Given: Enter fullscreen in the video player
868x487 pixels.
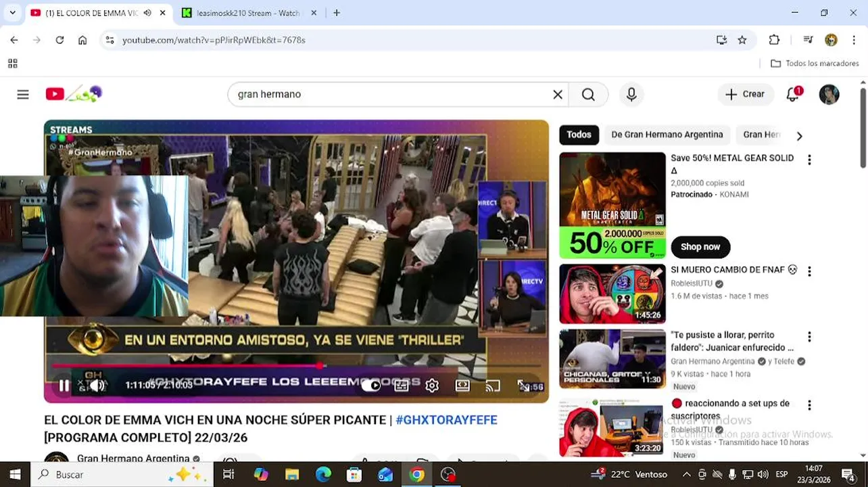Looking at the screenshot, I should coord(523,386).
